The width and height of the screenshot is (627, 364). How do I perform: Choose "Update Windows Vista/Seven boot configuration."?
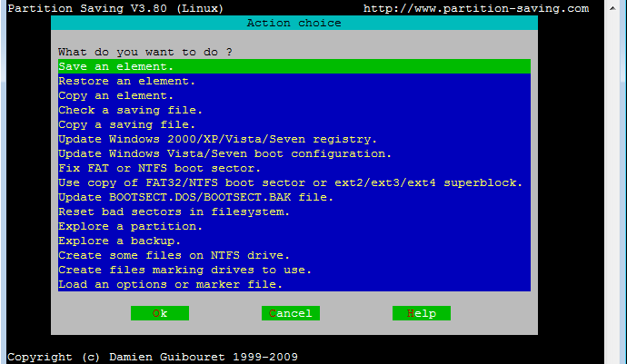tap(294, 153)
